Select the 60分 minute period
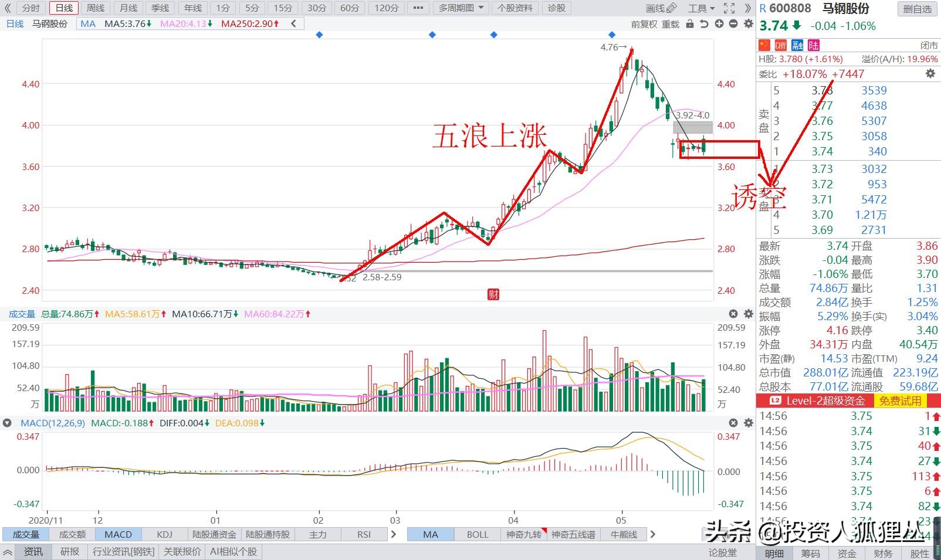 (x=350, y=8)
